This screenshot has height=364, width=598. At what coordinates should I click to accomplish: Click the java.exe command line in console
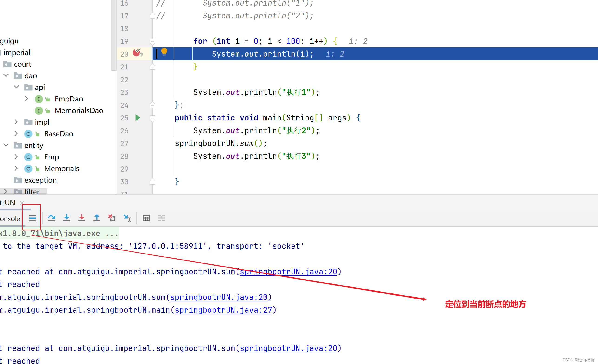[x=59, y=234]
